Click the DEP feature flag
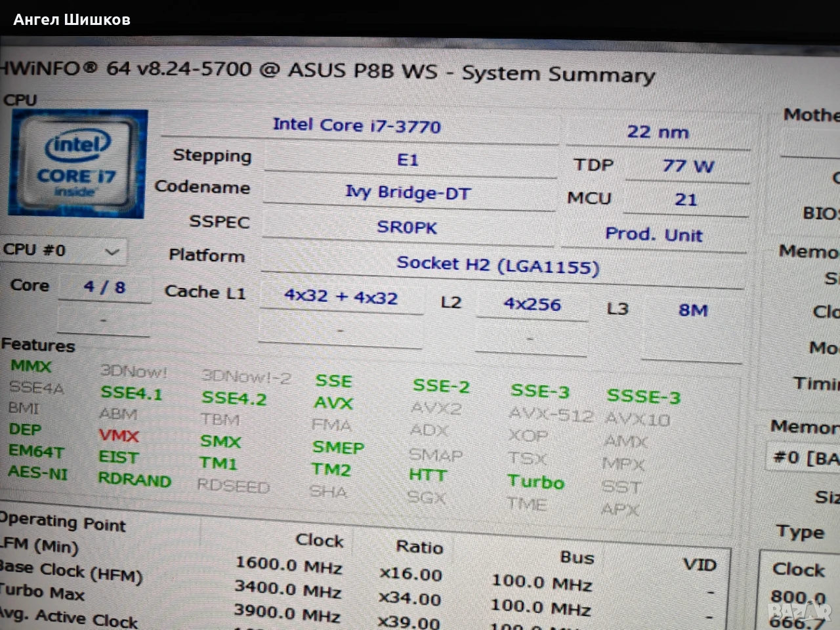 coord(25,430)
